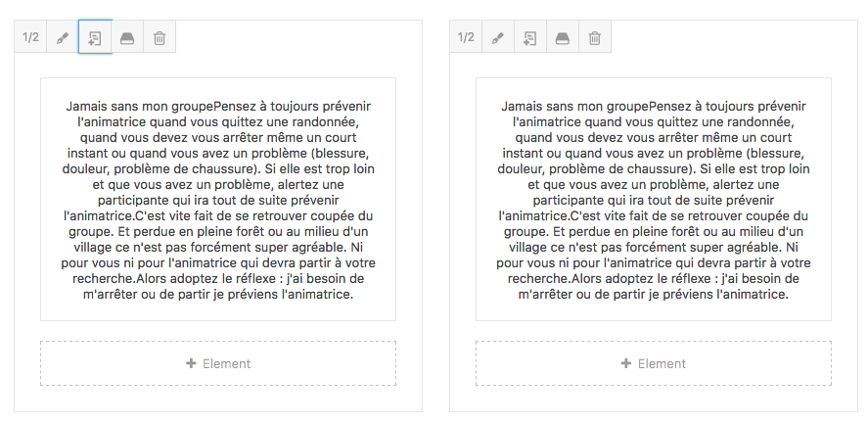Click the plus sign beside Element in the left column
Screen dimensions: 868x424
point(191,363)
